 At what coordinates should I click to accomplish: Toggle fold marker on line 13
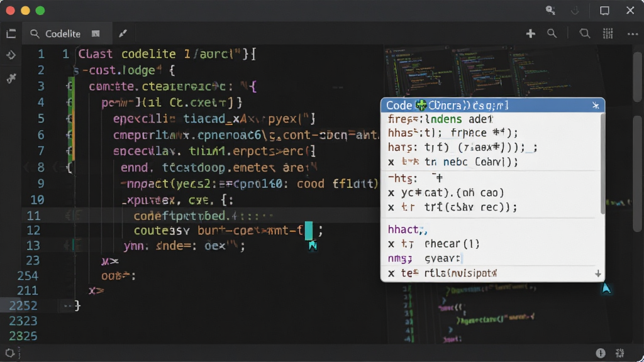point(73,246)
